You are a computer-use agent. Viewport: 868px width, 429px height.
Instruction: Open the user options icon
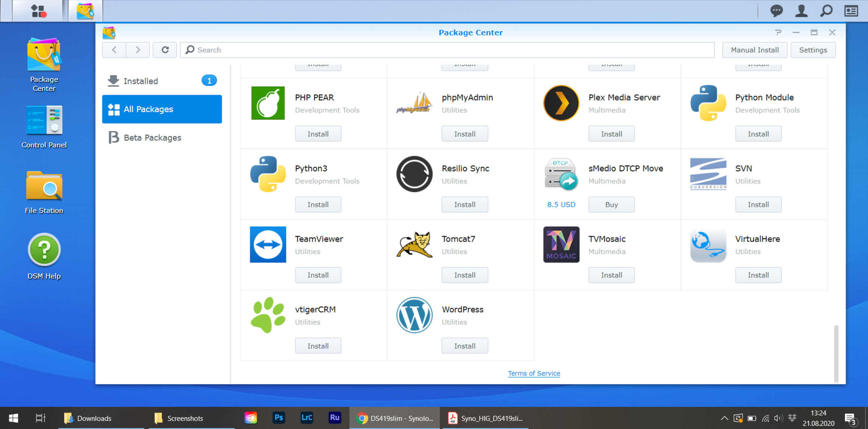(x=801, y=11)
